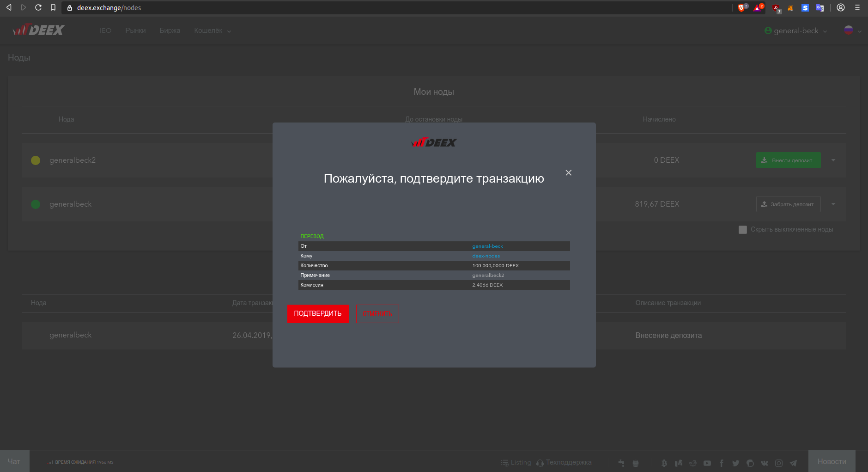Open the faucet icon in footer
The height and width of the screenshot is (472, 868).
(x=621, y=463)
